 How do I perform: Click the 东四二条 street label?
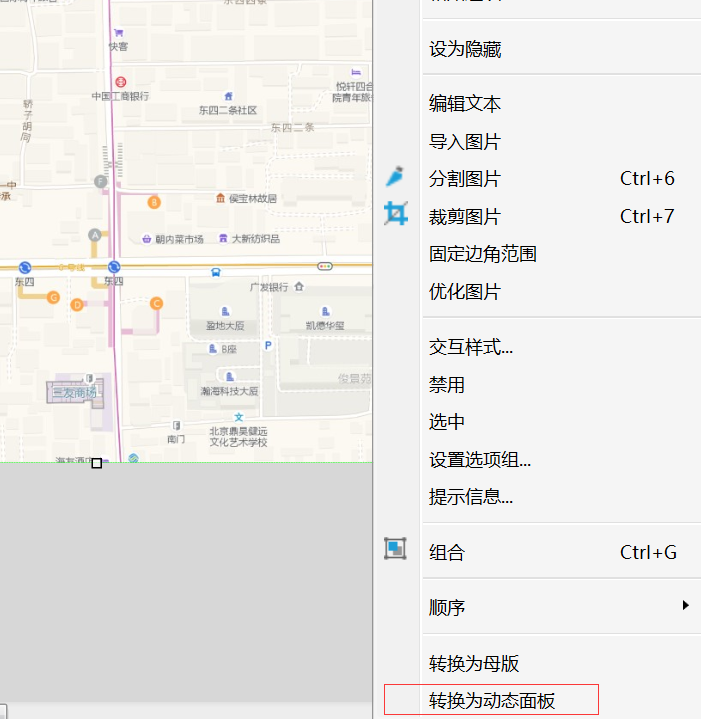(x=292, y=127)
